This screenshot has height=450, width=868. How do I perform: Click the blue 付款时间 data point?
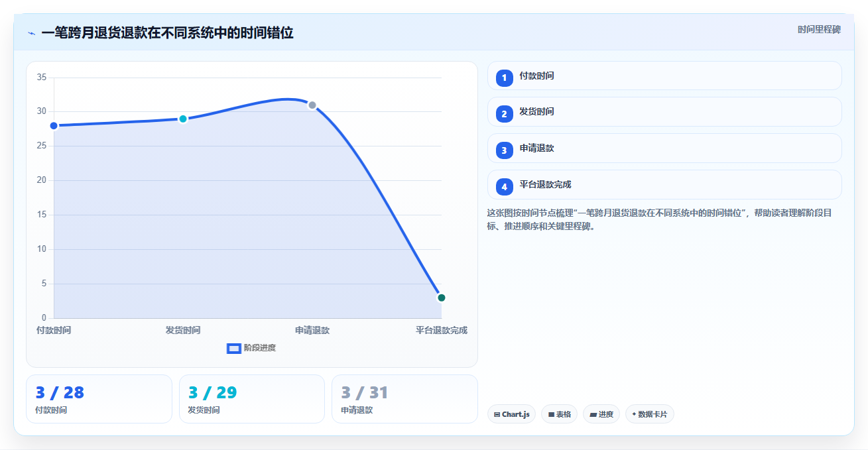[x=54, y=126]
